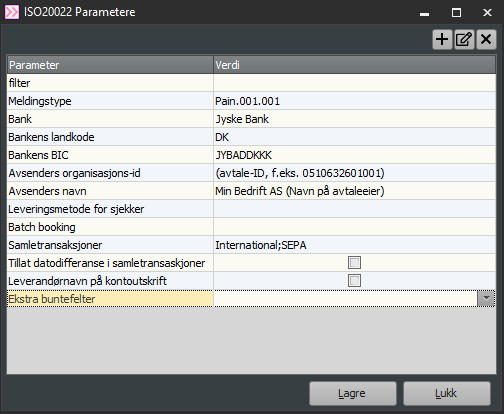Click the Lukk button

click(x=447, y=393)
